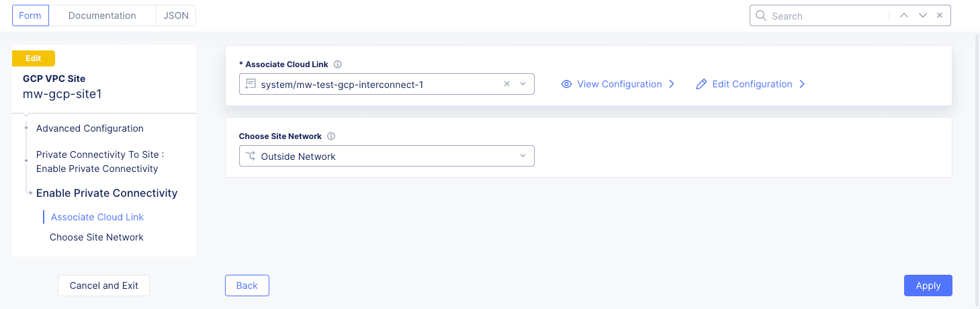The height and width of the screenshot is (309, 980).
Task: Click the pencil icon for Edit Configuration
Action: (701, 84)
